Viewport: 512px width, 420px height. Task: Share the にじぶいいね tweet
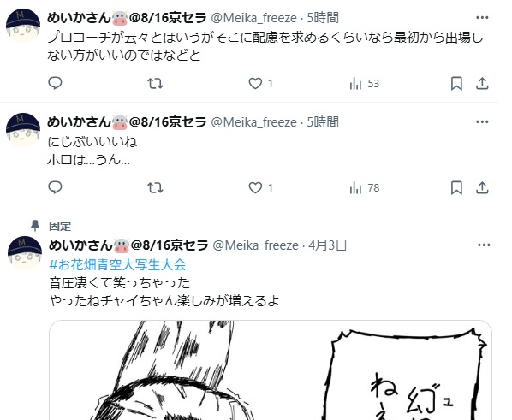pos(482,188)
